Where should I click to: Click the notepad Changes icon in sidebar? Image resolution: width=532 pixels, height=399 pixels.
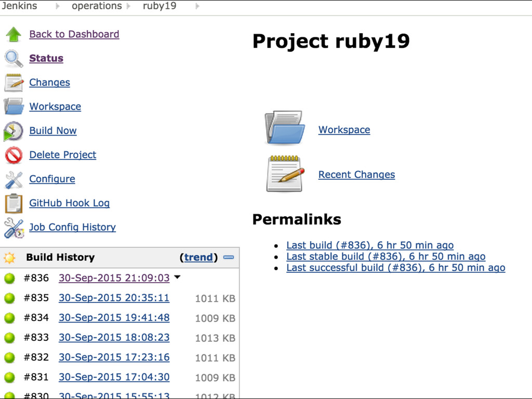tap(14, 83)
